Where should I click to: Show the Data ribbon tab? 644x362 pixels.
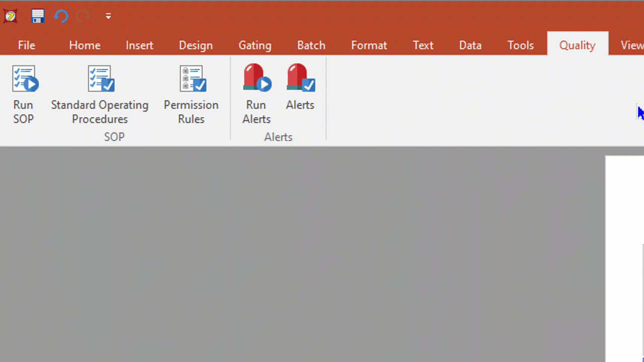470,45
